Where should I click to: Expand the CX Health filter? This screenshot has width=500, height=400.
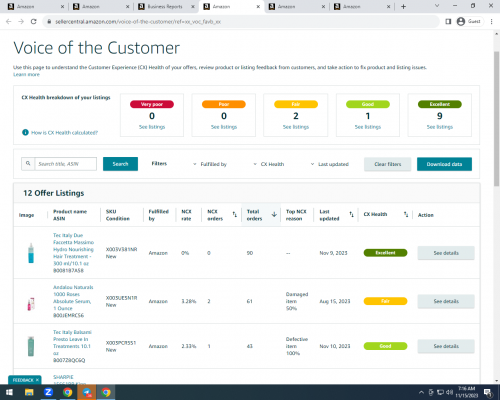[269, 164]
